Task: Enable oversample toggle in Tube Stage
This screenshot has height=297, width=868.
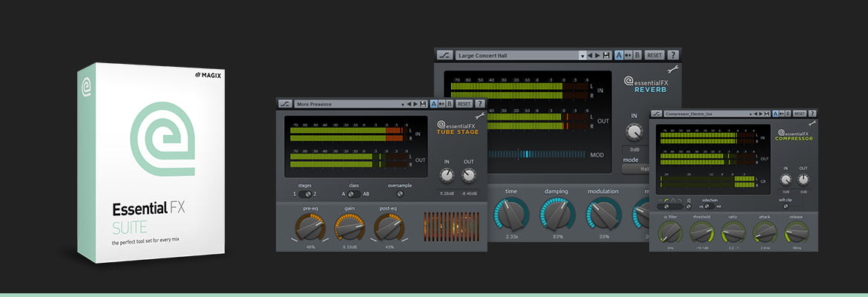Action: tap(400, 194)
